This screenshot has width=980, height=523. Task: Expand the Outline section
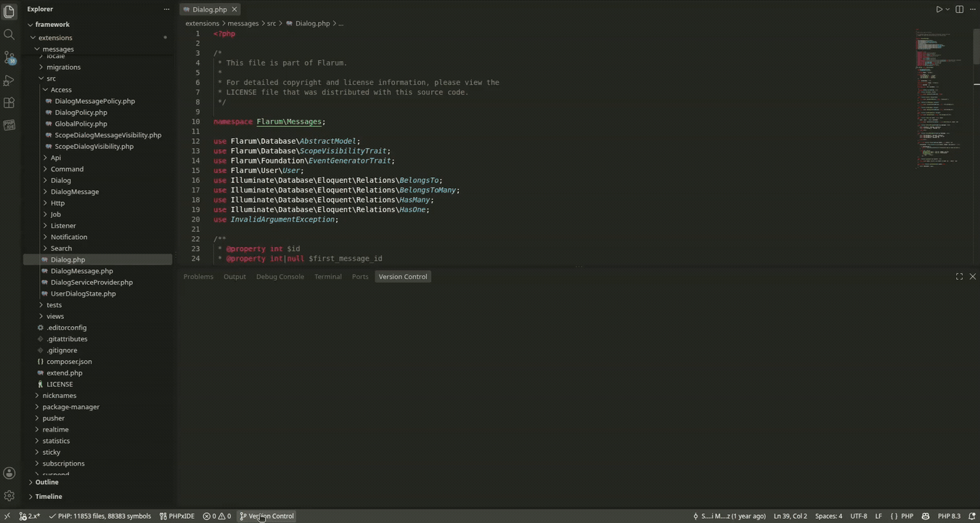[97, 482]
